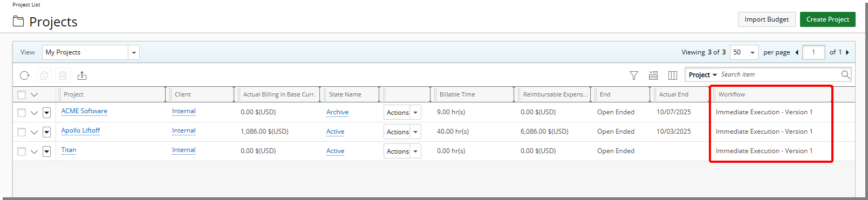The image size is (868, 200).
Task: Open the ACME Software project link
Action: (84, 111)
